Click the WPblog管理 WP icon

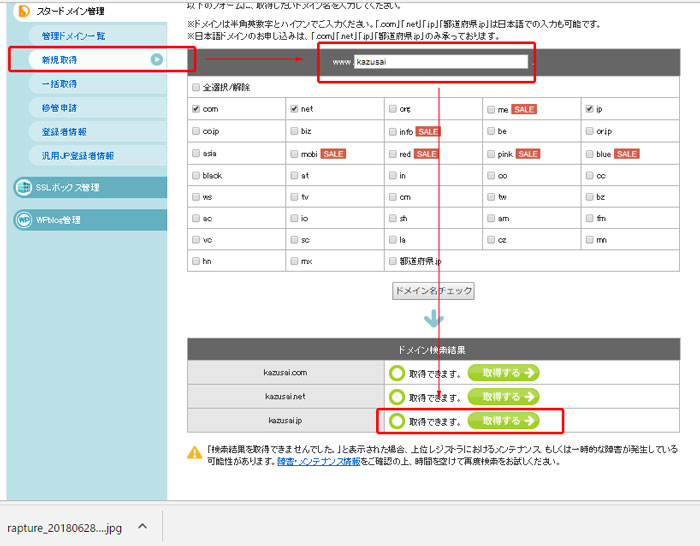[x=23, y=220]
